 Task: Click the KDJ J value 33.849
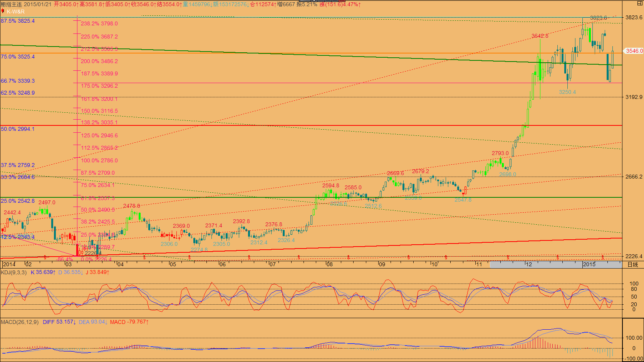click(97, 272)
